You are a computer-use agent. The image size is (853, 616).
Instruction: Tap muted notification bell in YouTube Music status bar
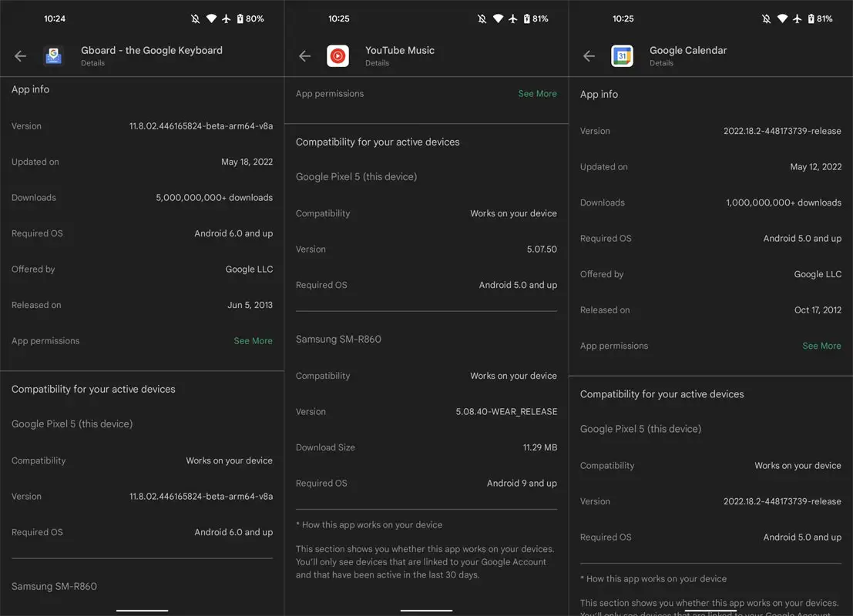pyautogui.click(x=482, y=18)
